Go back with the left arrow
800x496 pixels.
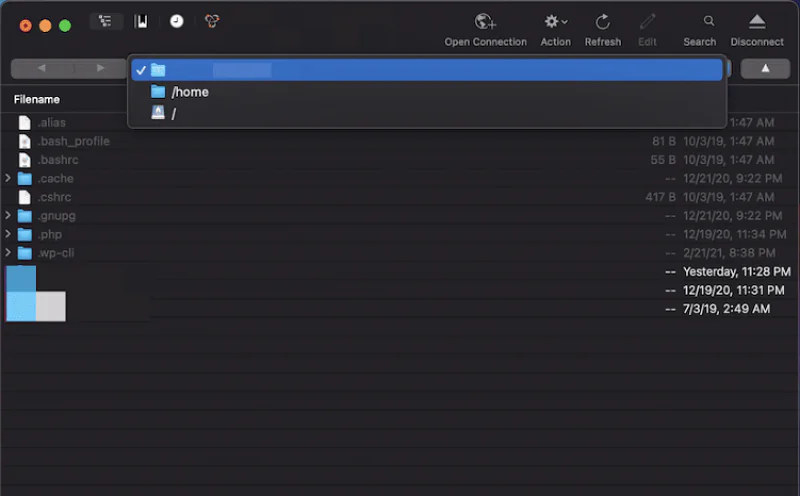tap(42, 68)
